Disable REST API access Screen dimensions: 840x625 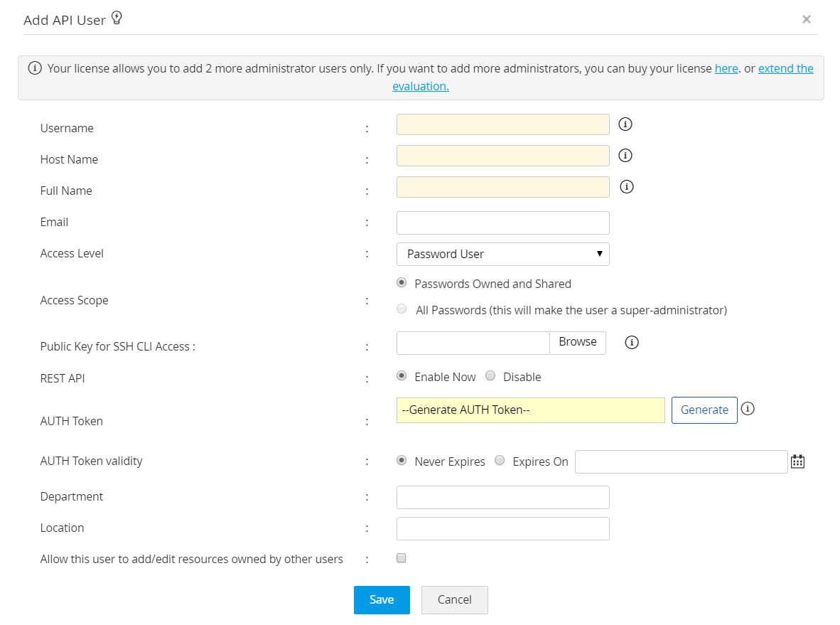[x=490, y=375]
